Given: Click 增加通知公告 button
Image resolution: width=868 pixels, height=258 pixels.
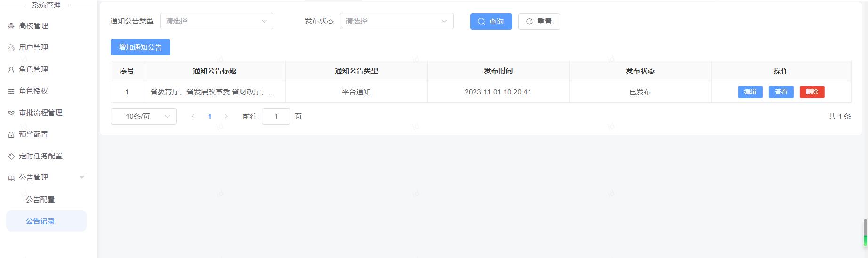Looking at the screenshot, I should tap(140, 47).
